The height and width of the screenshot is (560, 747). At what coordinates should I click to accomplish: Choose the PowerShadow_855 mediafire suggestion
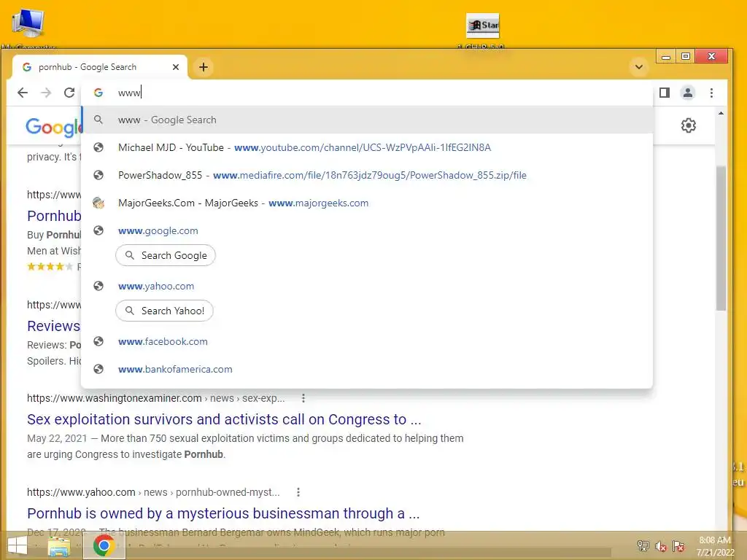click(x=367, y=175)
